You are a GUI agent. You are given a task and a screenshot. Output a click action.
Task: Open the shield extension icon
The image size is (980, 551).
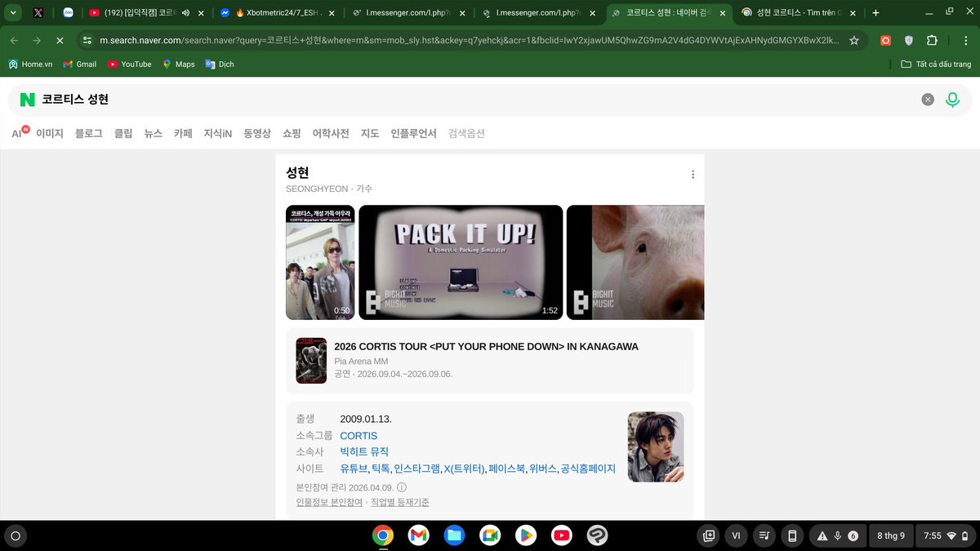coord(909,40)
